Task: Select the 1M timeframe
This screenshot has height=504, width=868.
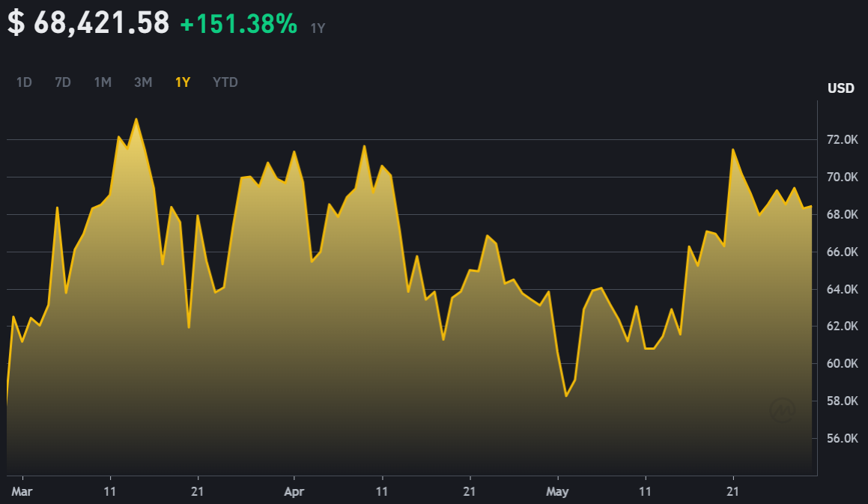Action: 102,82
